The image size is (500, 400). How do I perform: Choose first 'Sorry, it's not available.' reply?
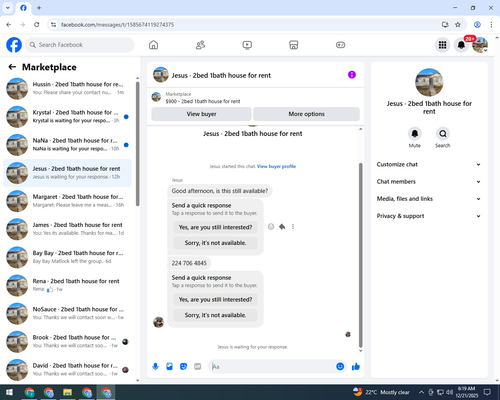(215, 243)
